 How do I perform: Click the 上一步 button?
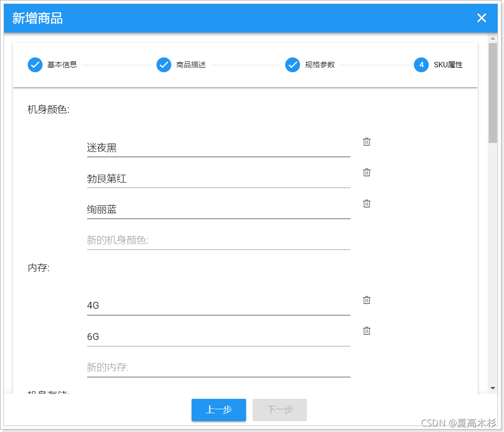click(218, 410)
